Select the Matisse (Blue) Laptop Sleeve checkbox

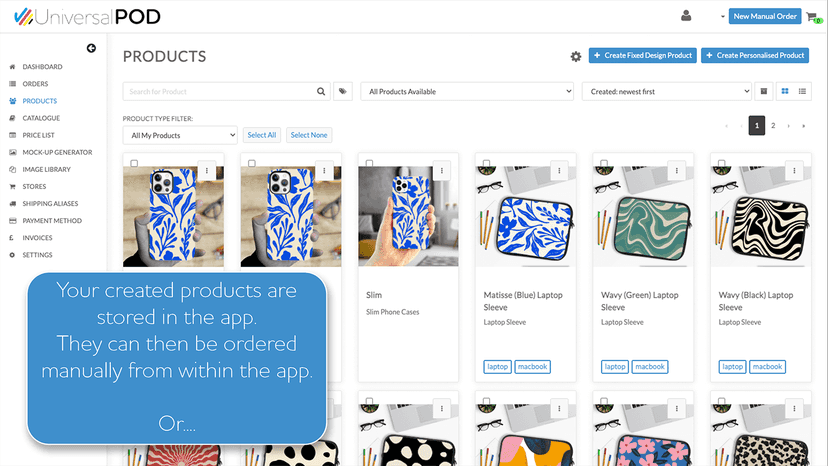click(x=486, y=163)
